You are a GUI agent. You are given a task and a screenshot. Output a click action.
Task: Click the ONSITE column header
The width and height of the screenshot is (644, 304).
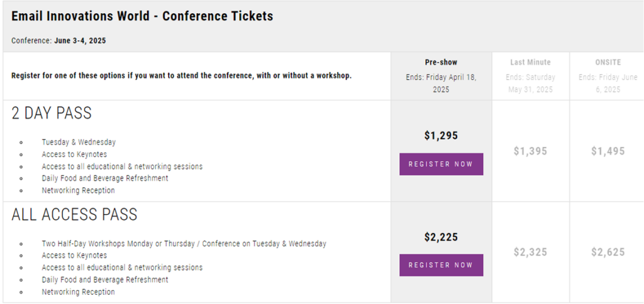pyautogui.click(x=608, y=62)
